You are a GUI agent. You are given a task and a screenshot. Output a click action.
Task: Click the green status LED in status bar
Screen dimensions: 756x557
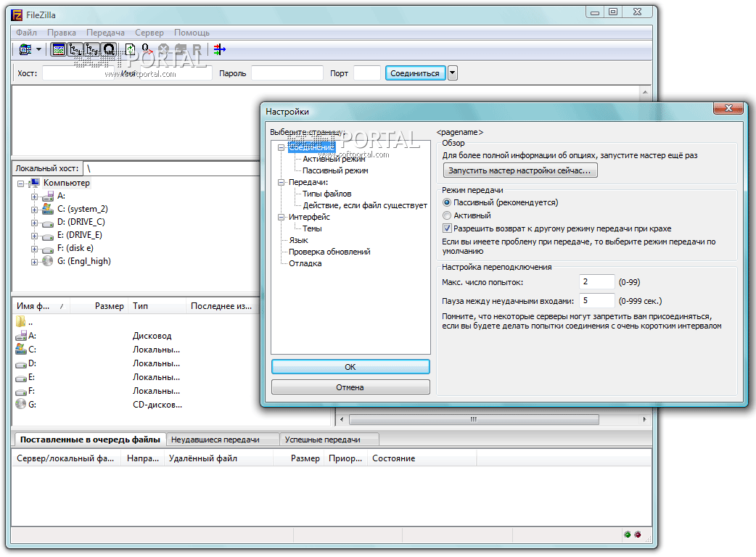coord(628,535)
